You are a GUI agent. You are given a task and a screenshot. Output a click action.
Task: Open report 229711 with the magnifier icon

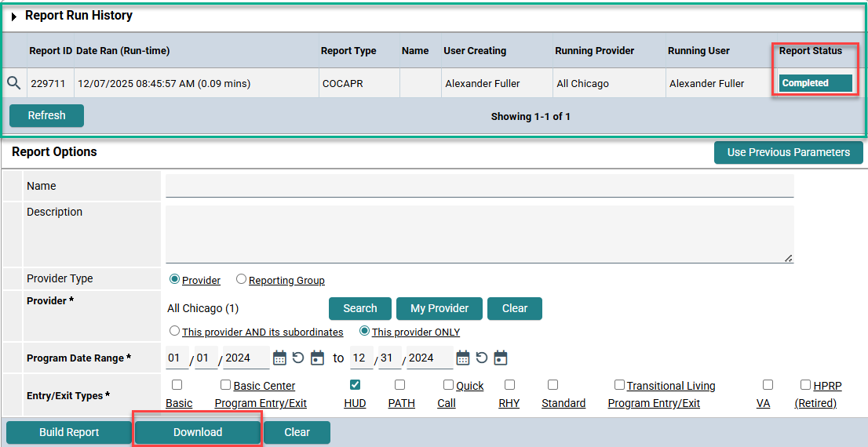[x=14, y=83]
